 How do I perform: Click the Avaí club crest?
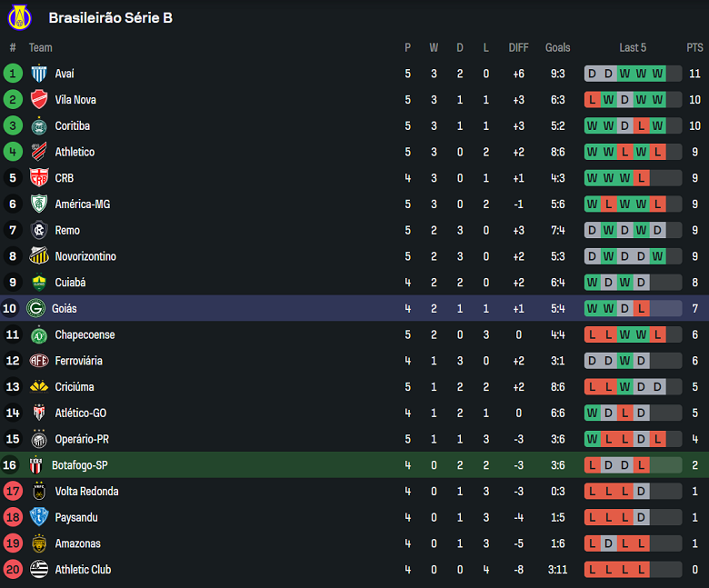point(38,74)
